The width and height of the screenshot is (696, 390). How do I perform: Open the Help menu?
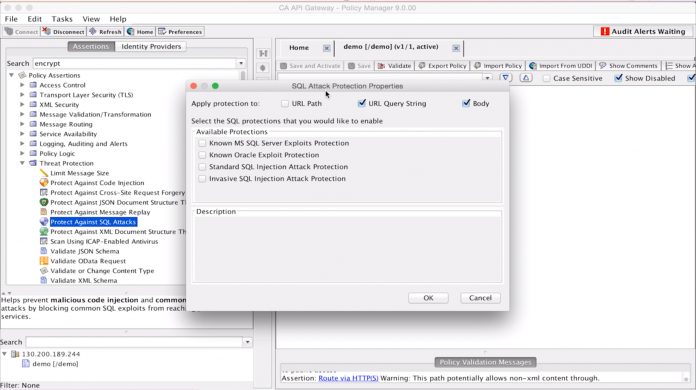coord(118,19)
